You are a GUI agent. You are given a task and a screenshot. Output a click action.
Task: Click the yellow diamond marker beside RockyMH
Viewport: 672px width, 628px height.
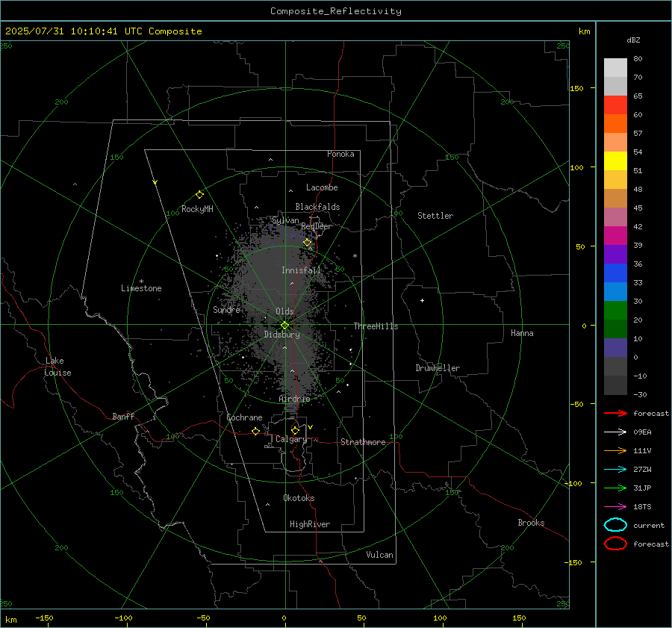pyautogui.click(x=199, y=195)
